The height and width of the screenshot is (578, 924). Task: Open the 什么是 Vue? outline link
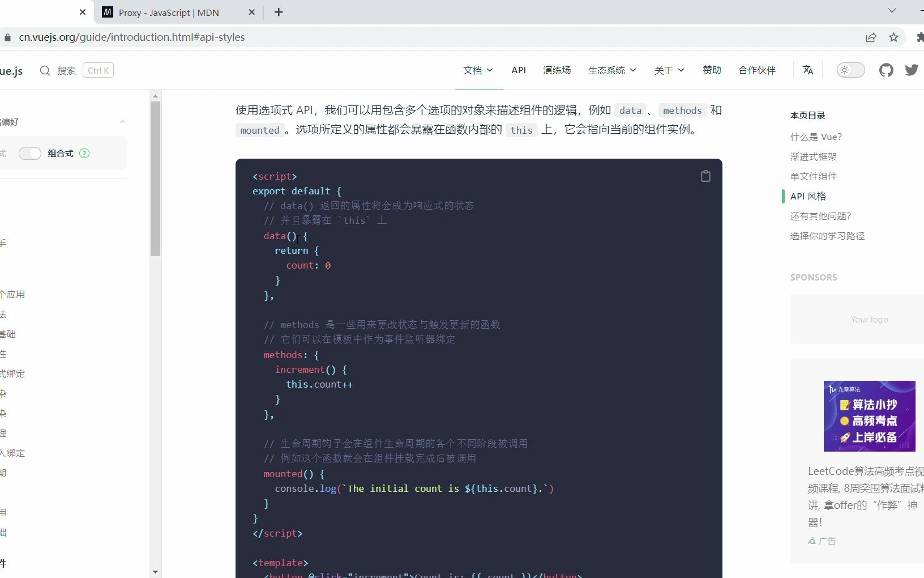click(816, 137)
